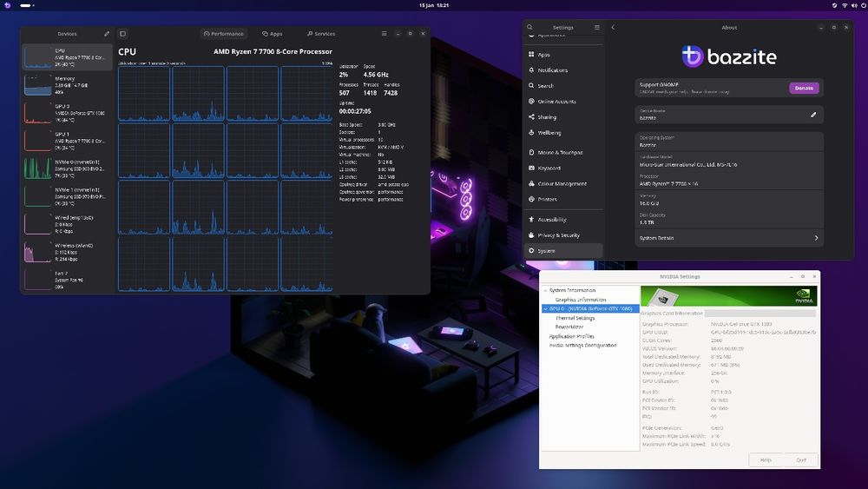Viewport: 868px width, 489px height.
Task: Open System Details row
Action: (x=729, y=238)
